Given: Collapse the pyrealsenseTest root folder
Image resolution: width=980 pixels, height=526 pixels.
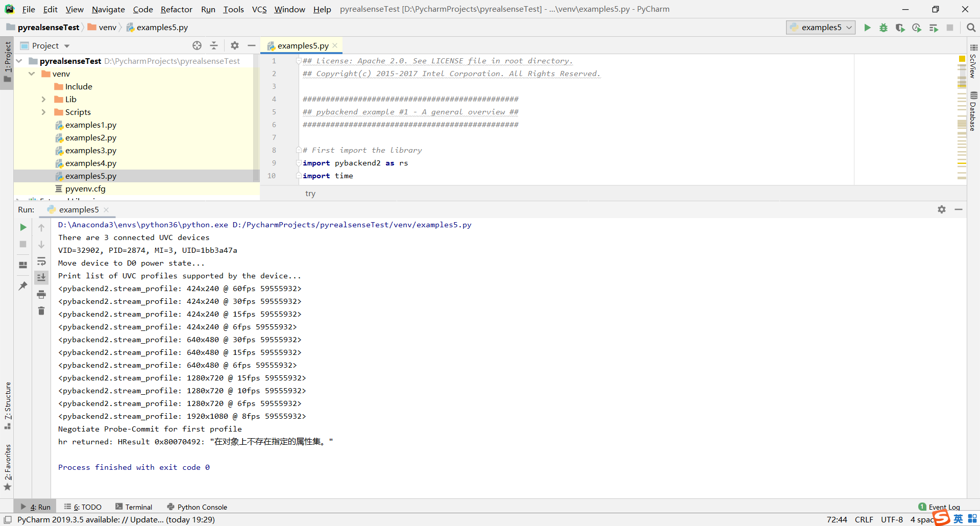Looking at the screenshot, I should (x=19, y=61).
